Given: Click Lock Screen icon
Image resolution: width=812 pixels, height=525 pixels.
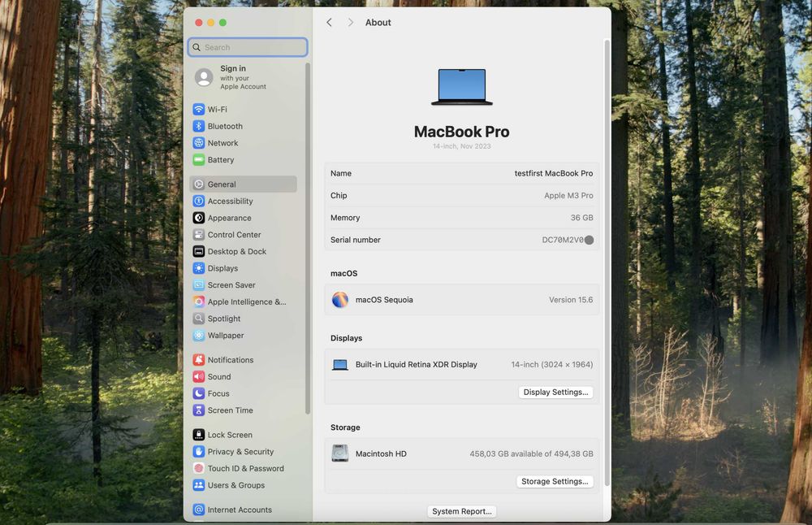Looking at the screenshot, I should pyautogui.click(x=199, y=435).
